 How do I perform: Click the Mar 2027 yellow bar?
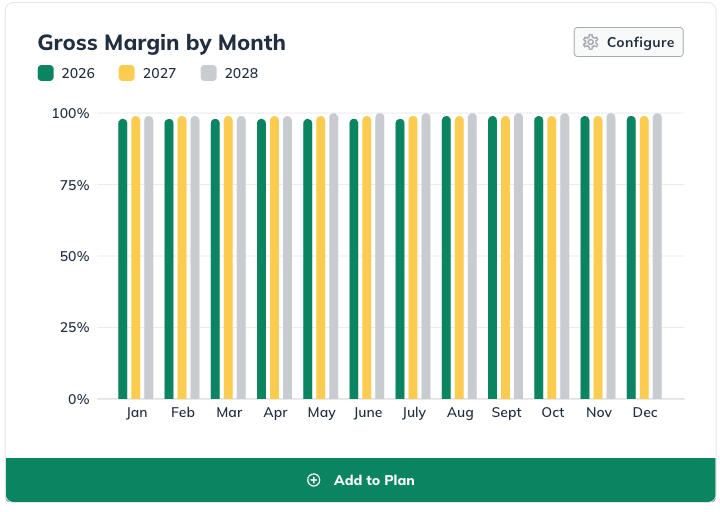pyautogui.click(x=228, y=258)
